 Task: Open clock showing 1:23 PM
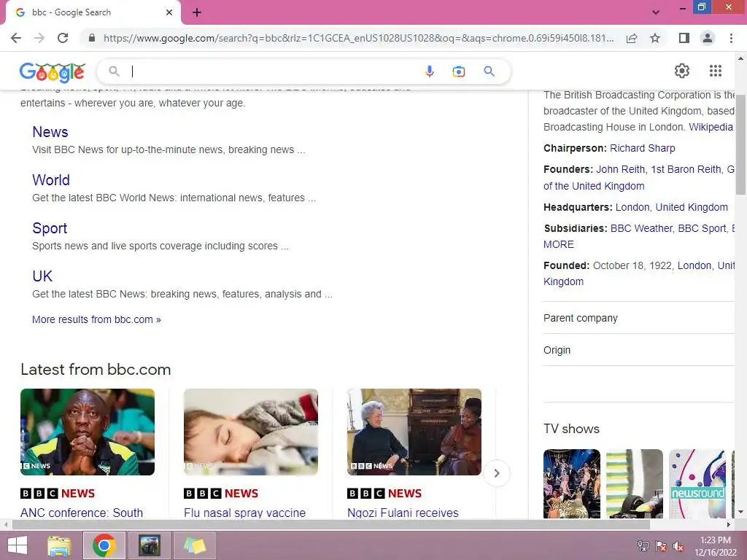pyautogui.click(x=716, y=546)
